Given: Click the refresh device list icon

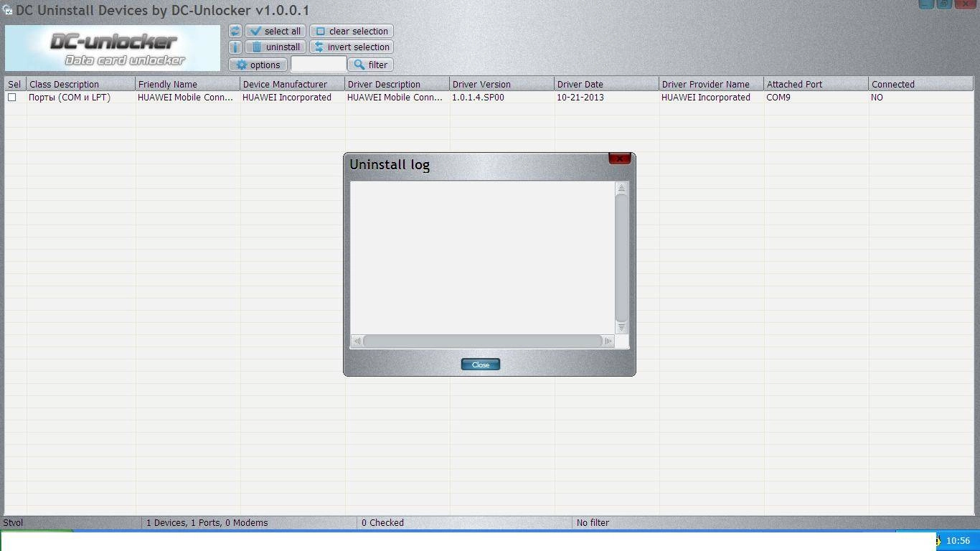Looking at the screenshot, I should 235,31.
